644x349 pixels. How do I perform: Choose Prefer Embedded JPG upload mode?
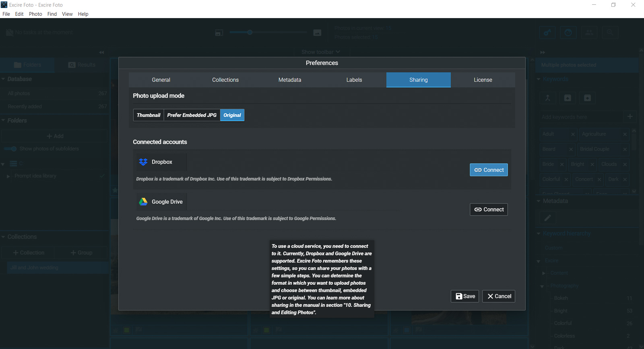click(192, 115)
